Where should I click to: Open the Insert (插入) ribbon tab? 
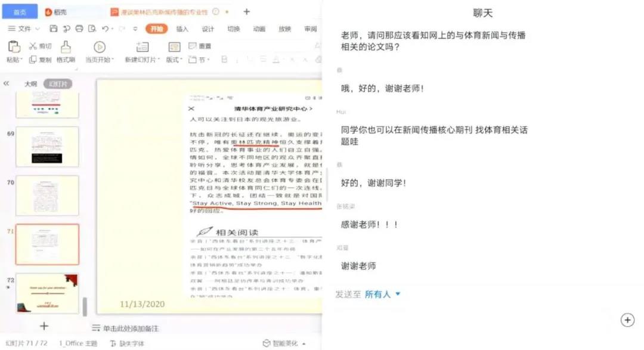click(182, 29)
